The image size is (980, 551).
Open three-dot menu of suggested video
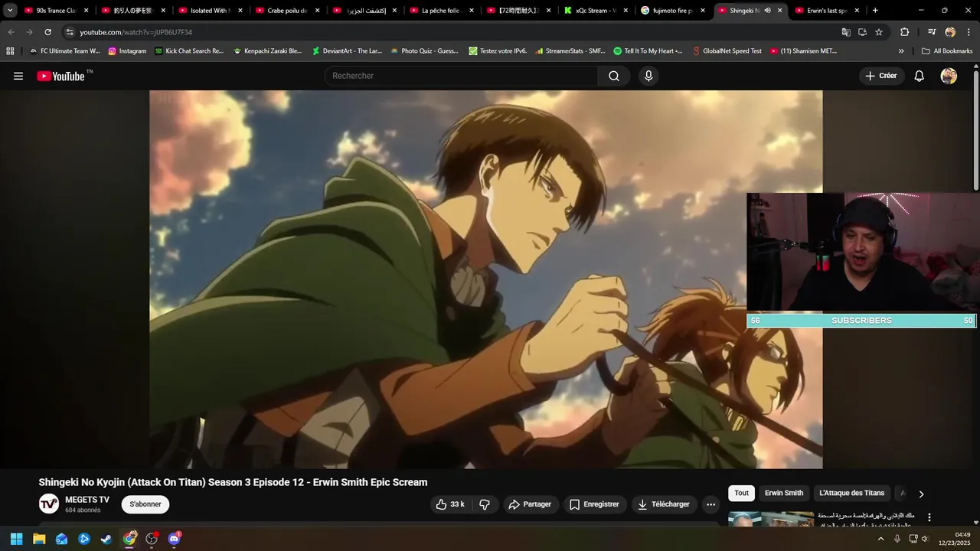(929, 517)
